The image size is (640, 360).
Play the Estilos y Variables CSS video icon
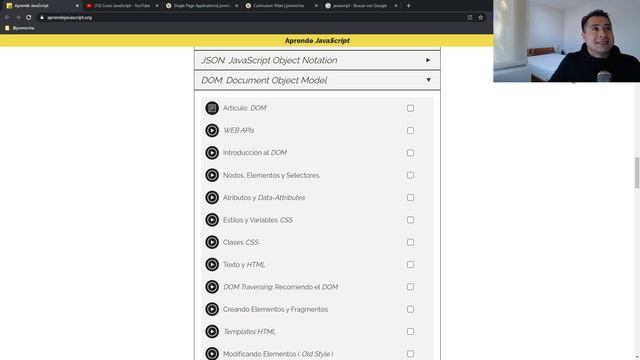pyautogui.click(x=212, y=220)
